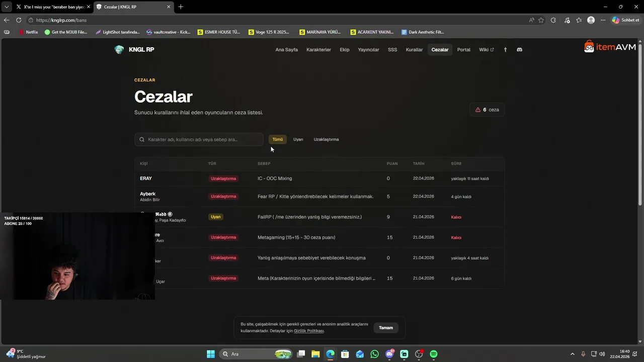The image size is (644, 362).
Task: Click the itemAVM logo overlay
Action: point(610,47)
